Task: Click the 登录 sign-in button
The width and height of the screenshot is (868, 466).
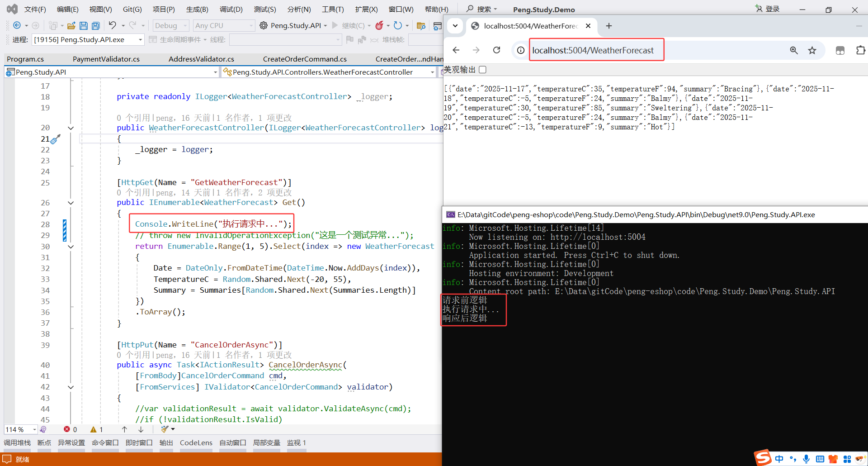Action: coord(768,9)
